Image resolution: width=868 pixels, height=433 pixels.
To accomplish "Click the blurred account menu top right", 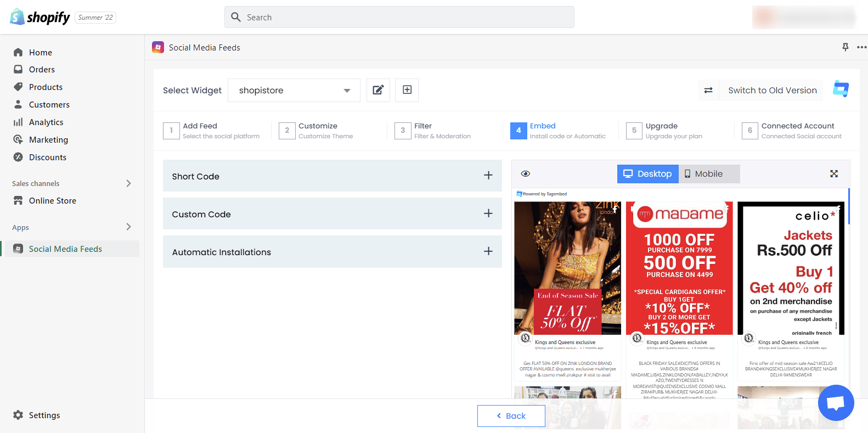I will click(x=804, y=17).
